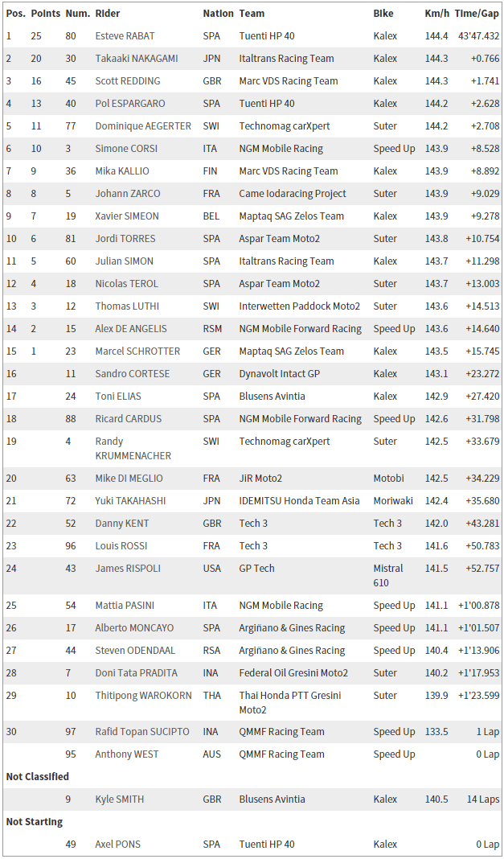Screen dimensions: 504x859
Task: Click the Rider column header
Action: click(x=108, y=14)
